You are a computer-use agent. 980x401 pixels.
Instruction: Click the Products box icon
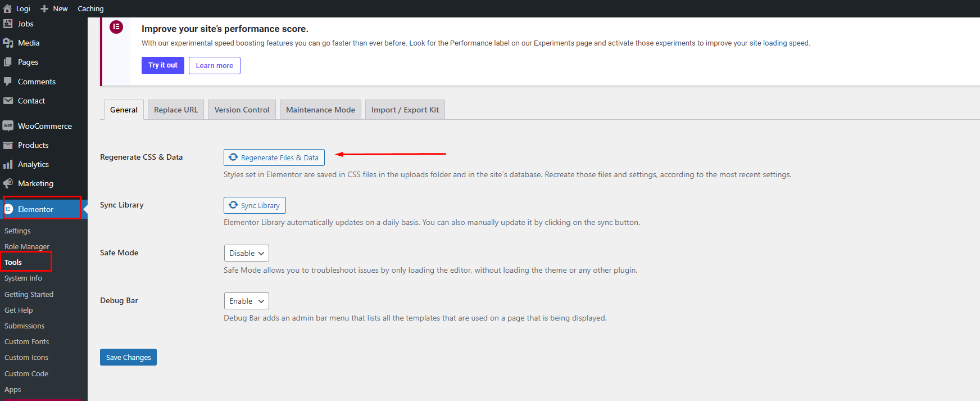(x=8, y=145)
